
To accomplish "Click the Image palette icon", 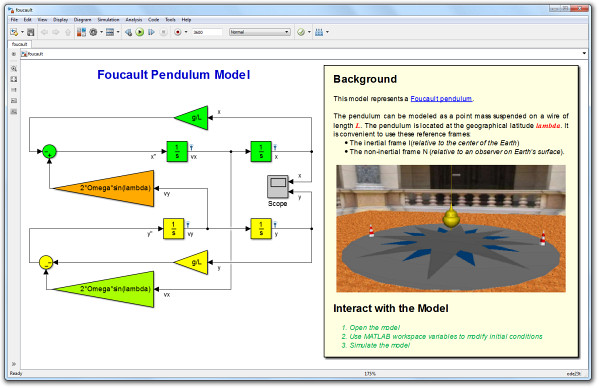I will pyautogui.click(x=14, y=101).
